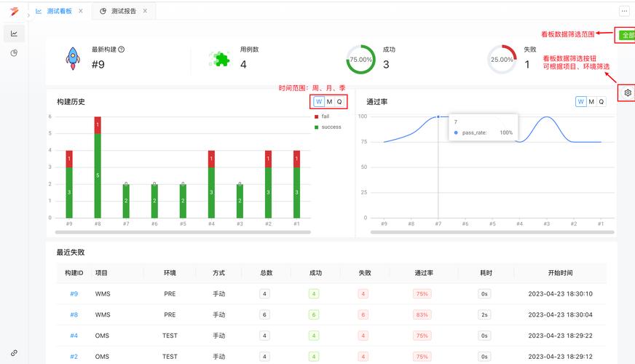The width and height of the screenshot is (635, 364).
Task: Open build #9 link in failures table
Action: [74, 294]
